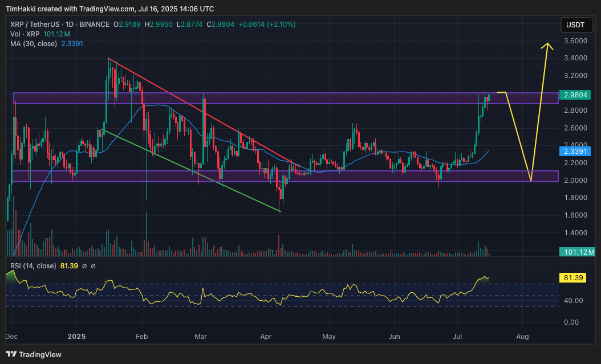Click the blue 2.3391 moving average price tag
Screen dimensions: 601x364
coord(575,152)
